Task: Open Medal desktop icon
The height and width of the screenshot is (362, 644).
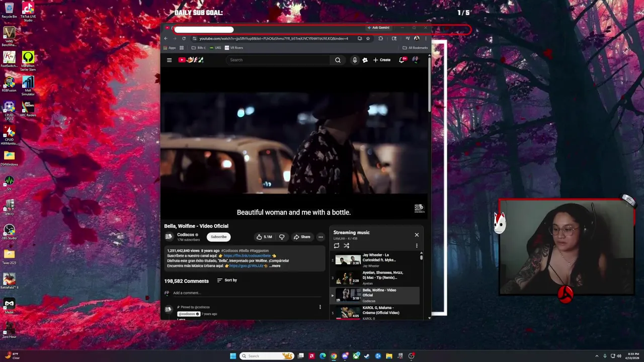Action: [9, 306]
